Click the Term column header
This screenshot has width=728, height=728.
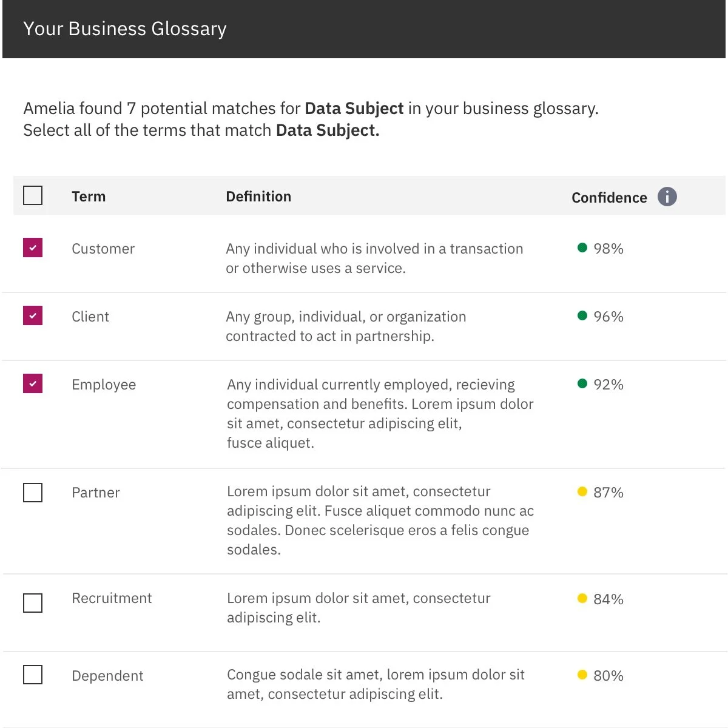[x=89, y=197]
